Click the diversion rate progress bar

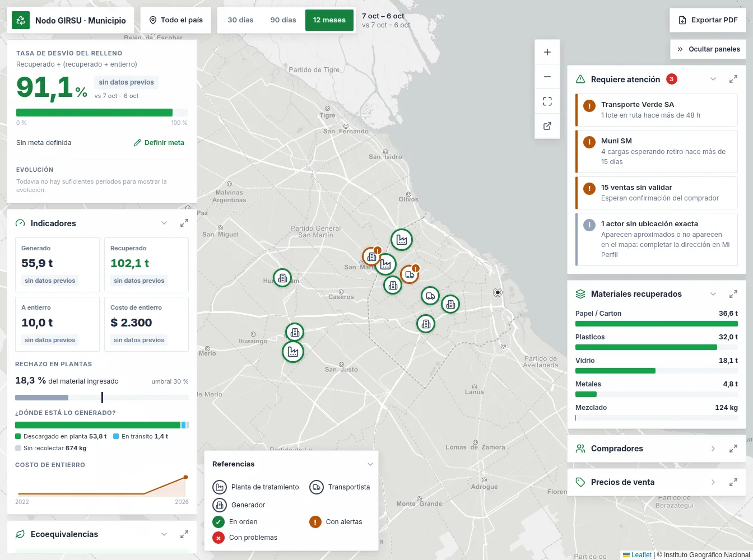tap(102, 113)
